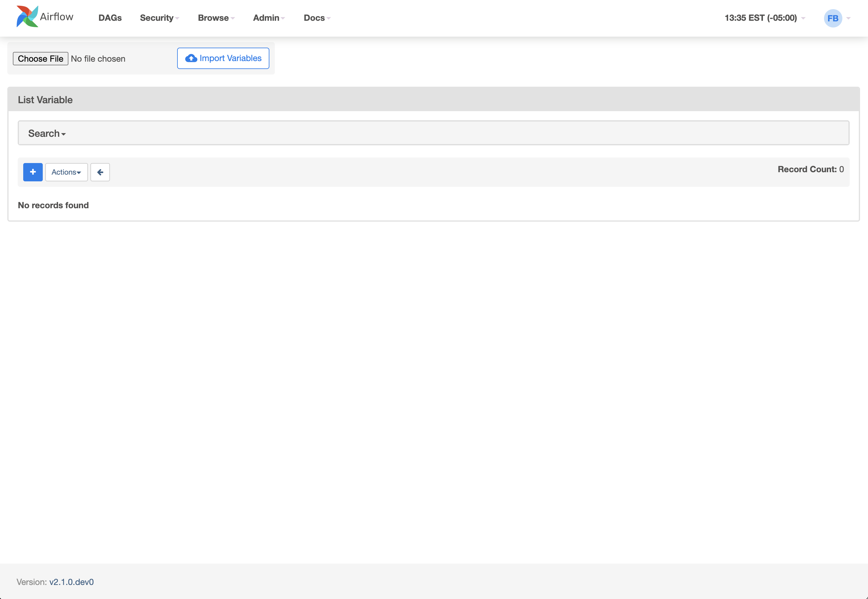Viewport: 868px width, 599px height.
Task: Go to the DAGs page
Action: pos(110,18)
